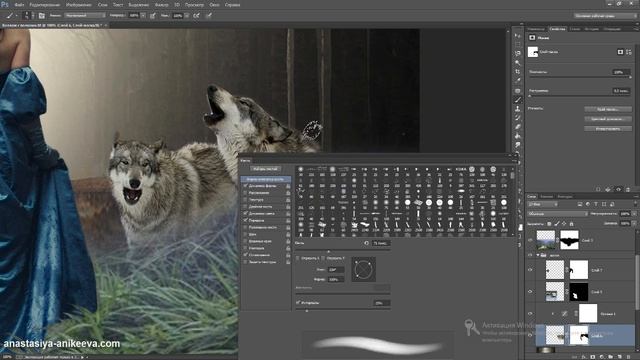The width and height of the screenshot is (640, 360).
Task: Select the Paint Bucket tool
Action: [x=518, y=136]
